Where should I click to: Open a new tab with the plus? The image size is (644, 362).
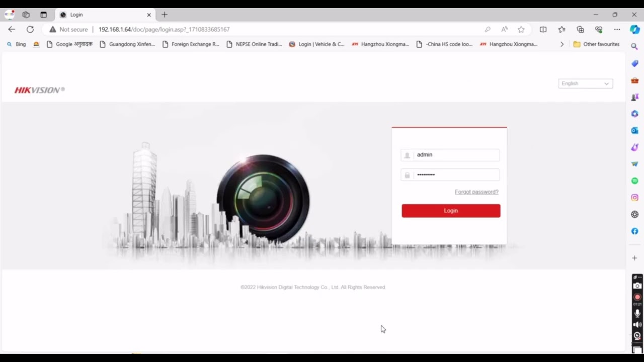pos(164,15)
